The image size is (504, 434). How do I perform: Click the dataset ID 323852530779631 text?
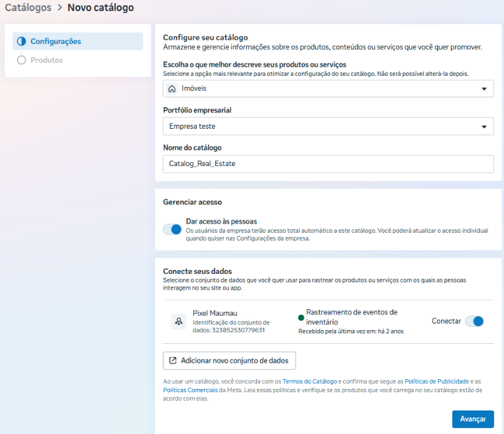(238, 330)
